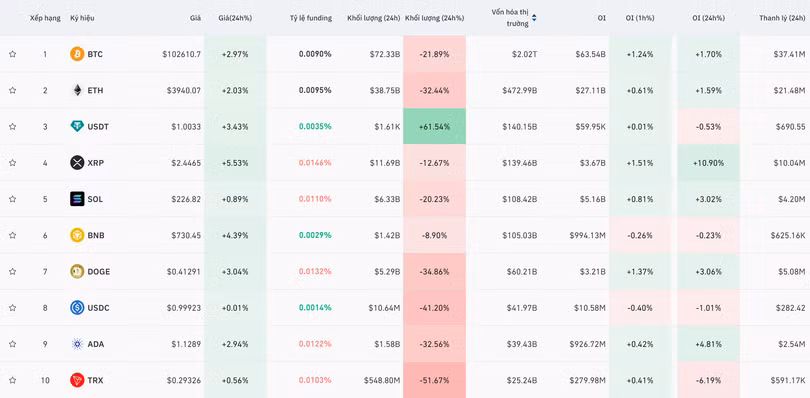
Task: Click TRX OI 24h -6.19% cell
Action: coord(708,380)
